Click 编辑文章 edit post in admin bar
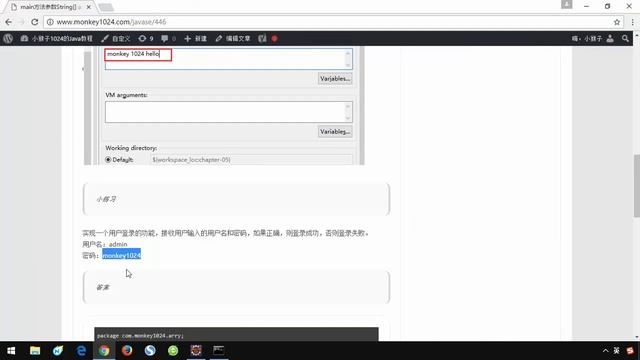The image size is (640, 360). 233,38
